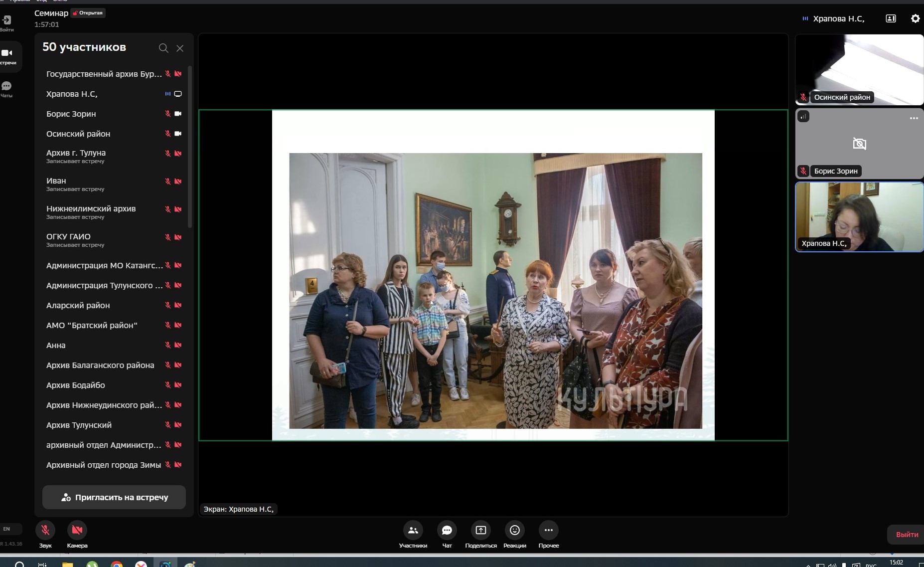Toggle the microphone Sound button
Screen dimensions: 924x567
click(45, 530)
